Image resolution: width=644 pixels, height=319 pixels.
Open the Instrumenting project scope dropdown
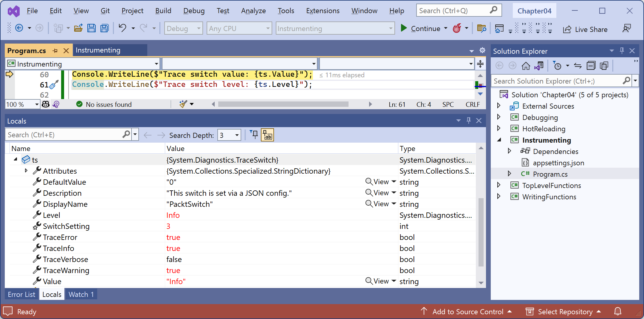point(83,64)
